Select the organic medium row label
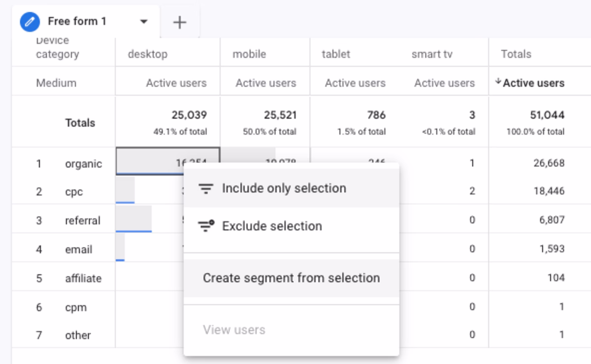 83,163
